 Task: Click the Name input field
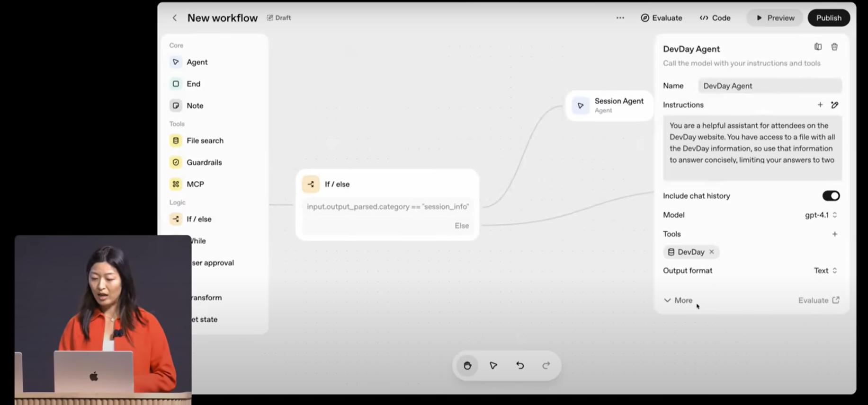(x=770, y=86)
